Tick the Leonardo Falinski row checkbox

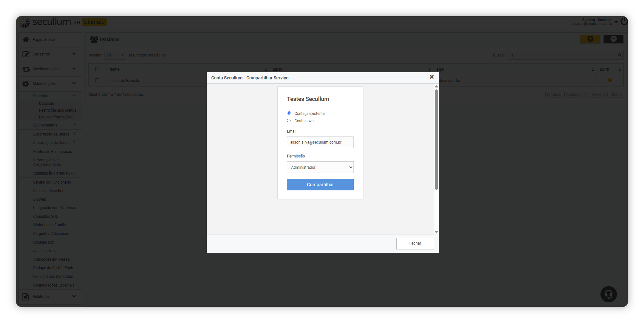point(97,80)
